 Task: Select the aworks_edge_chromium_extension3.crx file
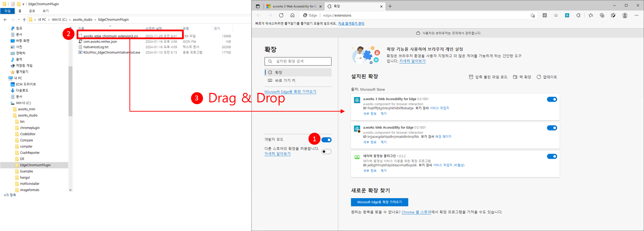click(x=111, y=36)
